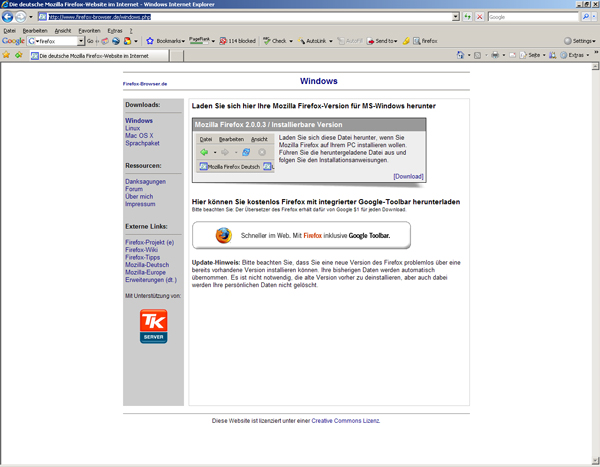
Task: Open dropdown next to colorful toolbar icon
Action: tap(136, 41)
